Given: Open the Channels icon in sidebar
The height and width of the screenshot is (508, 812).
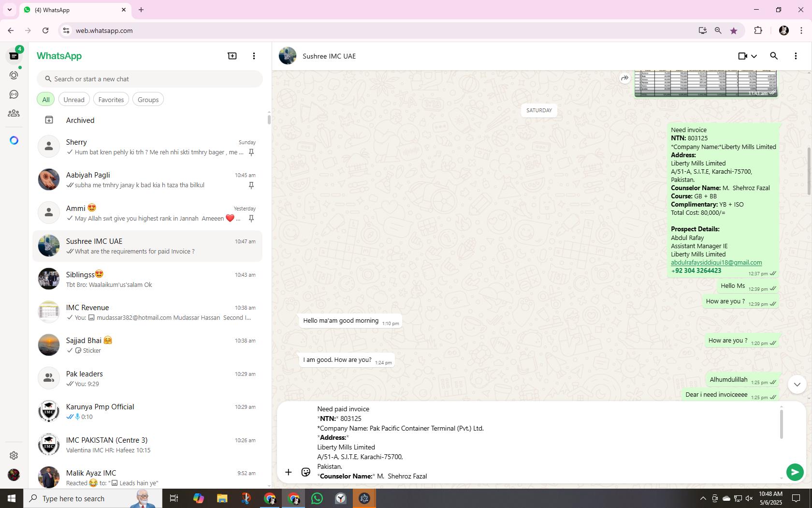Looking at the screenshot, I should pos(14,94).
